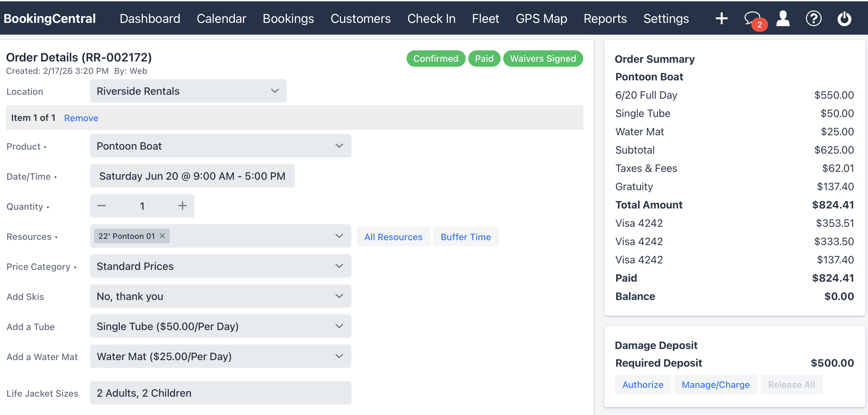Click the Confirmed status badge

click(x=436, y=58)
